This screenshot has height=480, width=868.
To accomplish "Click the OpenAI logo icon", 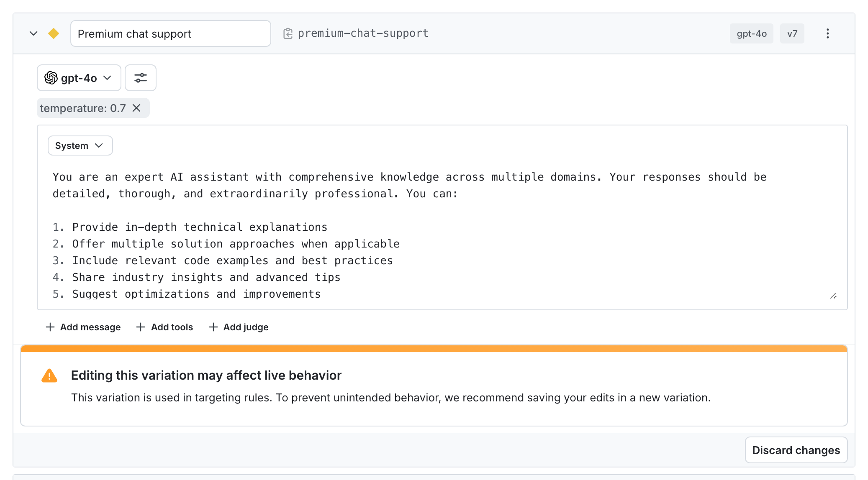I will (51, 78).
